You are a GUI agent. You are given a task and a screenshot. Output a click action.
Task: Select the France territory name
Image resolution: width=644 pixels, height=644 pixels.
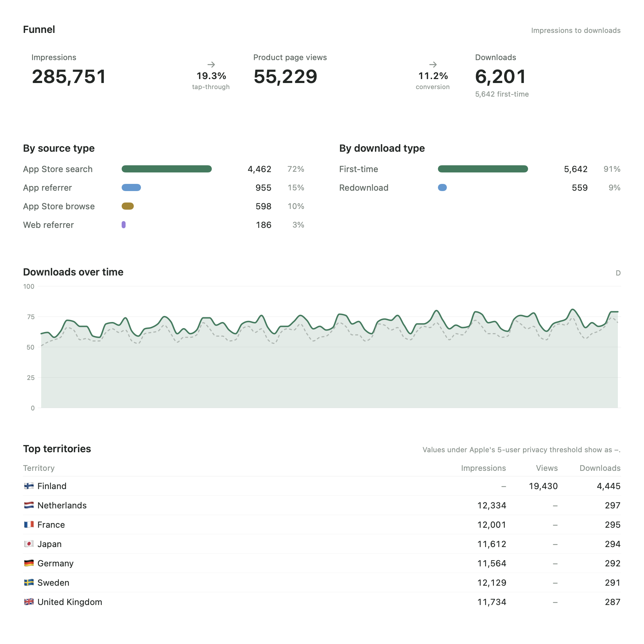coord(51,525)
